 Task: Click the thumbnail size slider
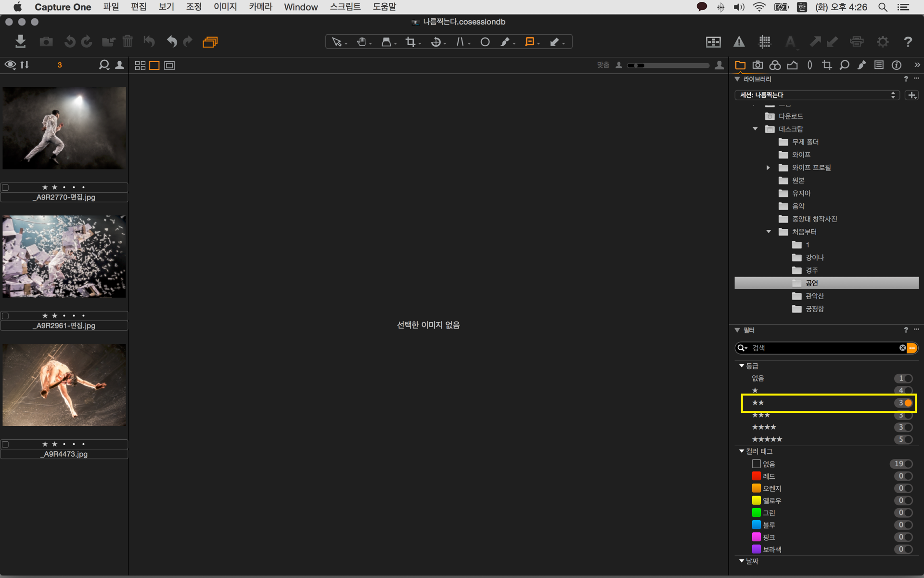pyautogui.click(x=669, y=66)
